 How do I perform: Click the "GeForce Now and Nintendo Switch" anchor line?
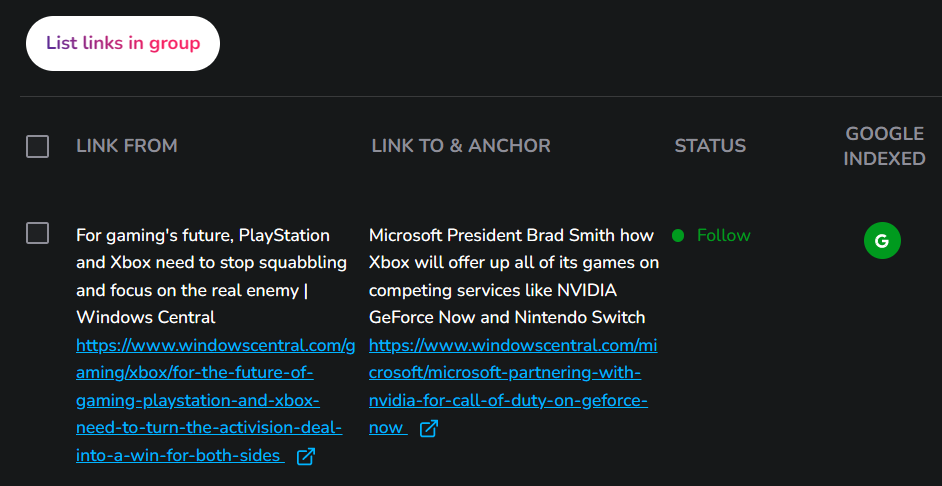tap(507, 317)
